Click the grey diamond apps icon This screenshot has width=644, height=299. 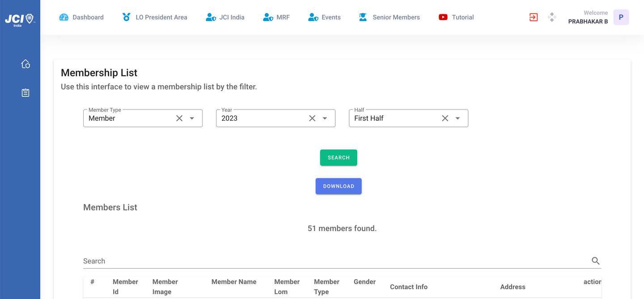point(552,17)
